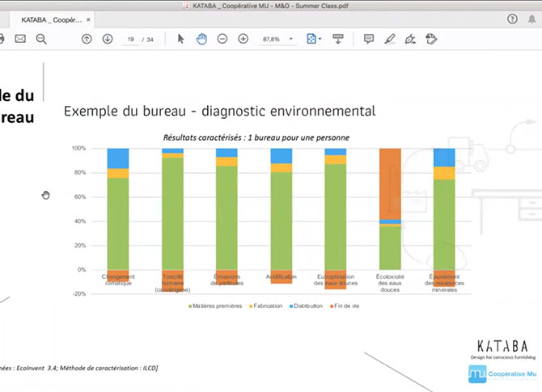Choose the arrow selection tool
This screenshot has height=392, width=542.
click(180, 39)
